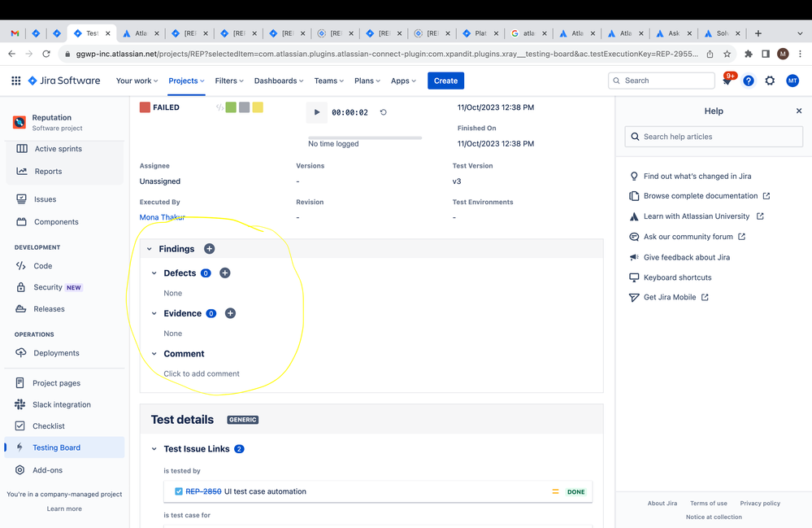812x528 pixels.
Task: Add a new finding with plus icon
Action: (x=209, y=249)
